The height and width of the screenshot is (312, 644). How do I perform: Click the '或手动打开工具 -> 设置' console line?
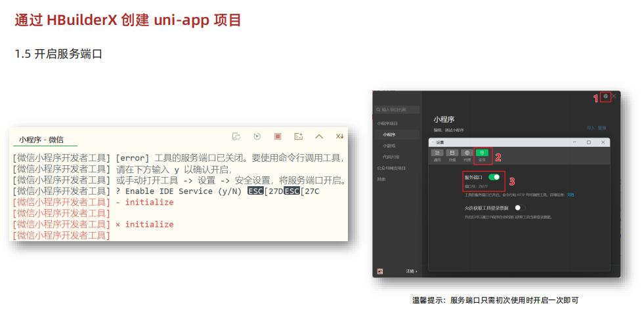pyautogui.click(x=181, y=180)
